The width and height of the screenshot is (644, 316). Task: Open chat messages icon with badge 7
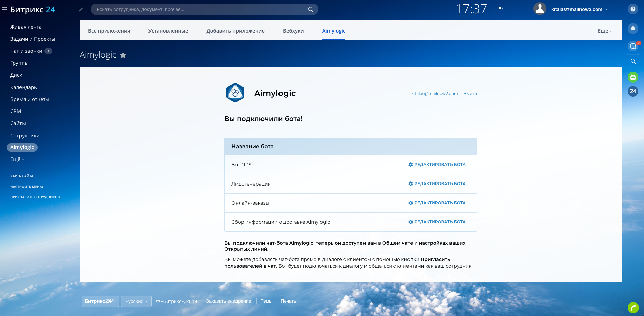633,46
